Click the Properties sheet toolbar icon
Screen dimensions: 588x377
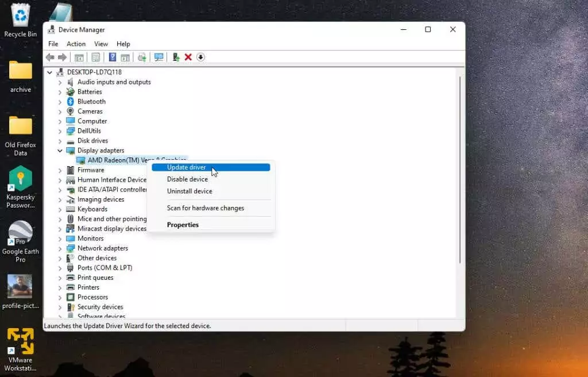[95, 57]
